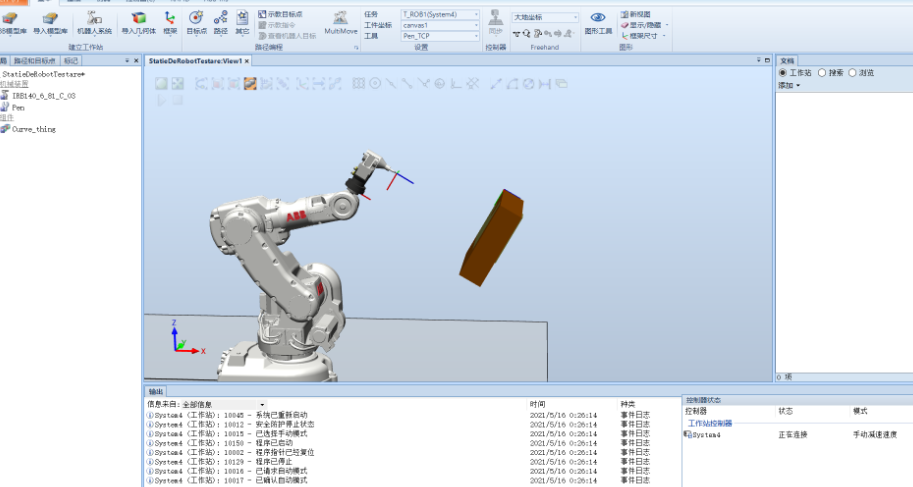Select the 浏览 radio button
Viewport: 913px width, 487px height.
pyautogui.click(x=851, y=73)
